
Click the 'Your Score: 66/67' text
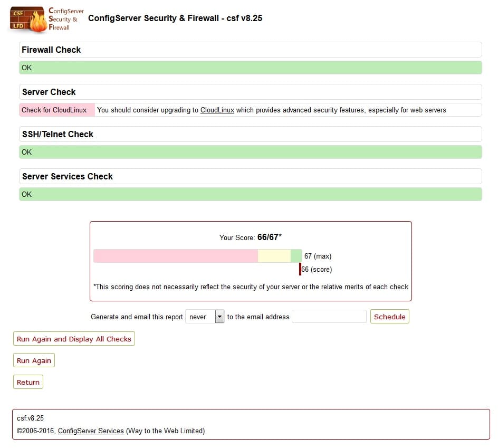[x=250, y=237]
